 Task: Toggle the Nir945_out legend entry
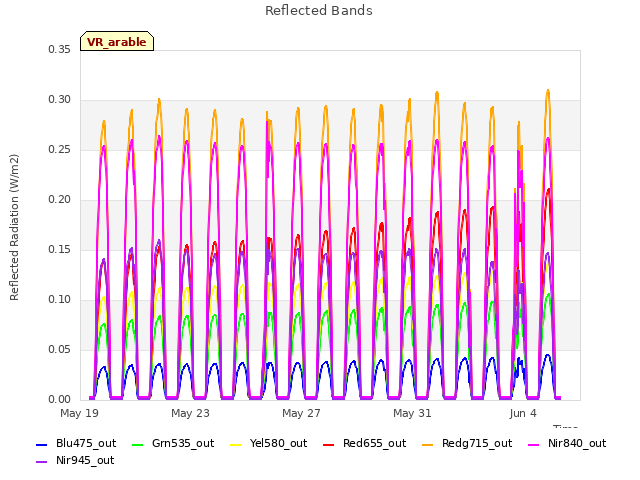coord(76,461)
